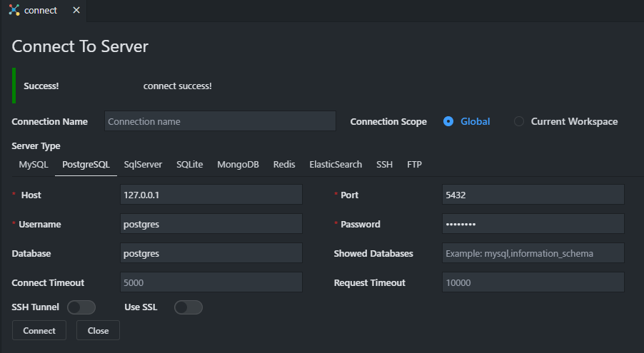Focus the Password input box
Image resolution: width=644 pixels, height=353 pixels.
point(533,224)
